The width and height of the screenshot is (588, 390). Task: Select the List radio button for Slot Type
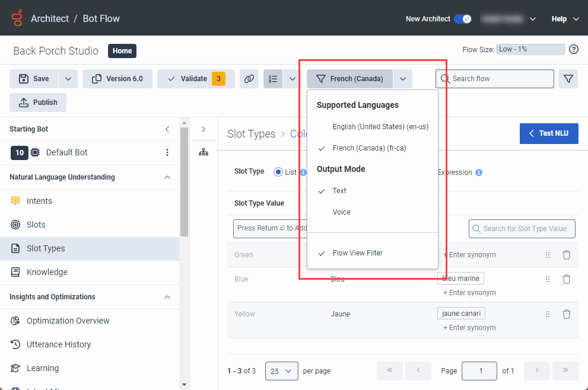pyautogui.click(x=279, y=171)
